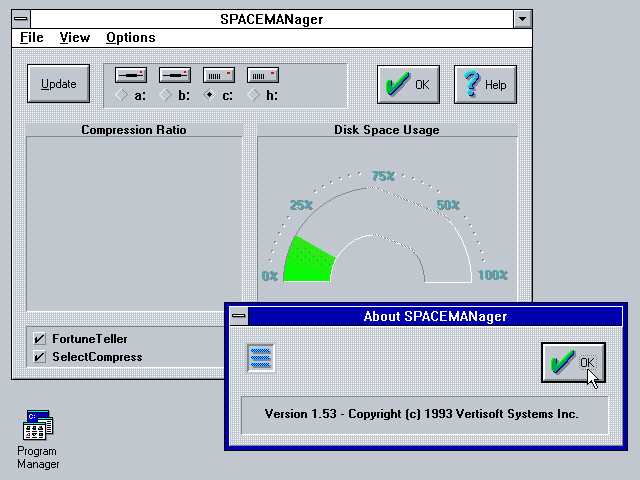
Task: Click the 0% gauge label
Action: point(270,276)
